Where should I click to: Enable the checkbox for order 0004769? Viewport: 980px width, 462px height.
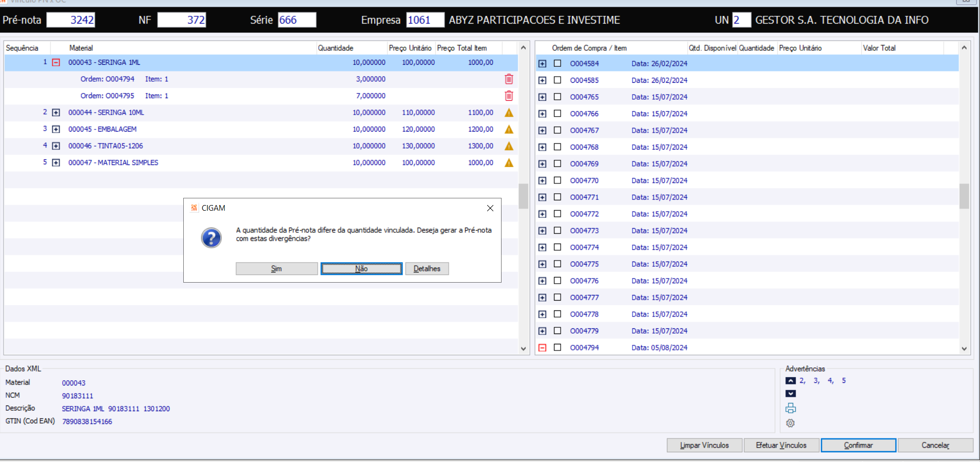coord(558,164)
